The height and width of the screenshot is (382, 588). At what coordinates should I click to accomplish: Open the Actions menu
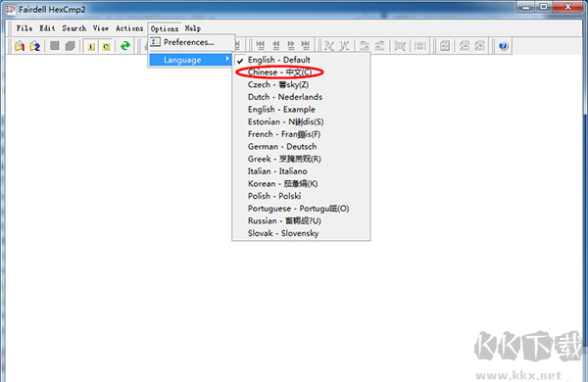(x=129, y=28)
